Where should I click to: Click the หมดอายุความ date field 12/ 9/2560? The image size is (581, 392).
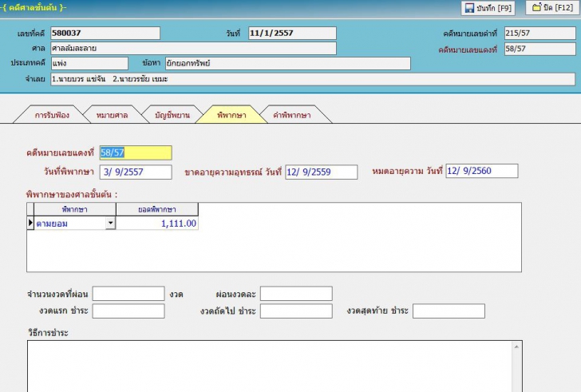(482, 171)
